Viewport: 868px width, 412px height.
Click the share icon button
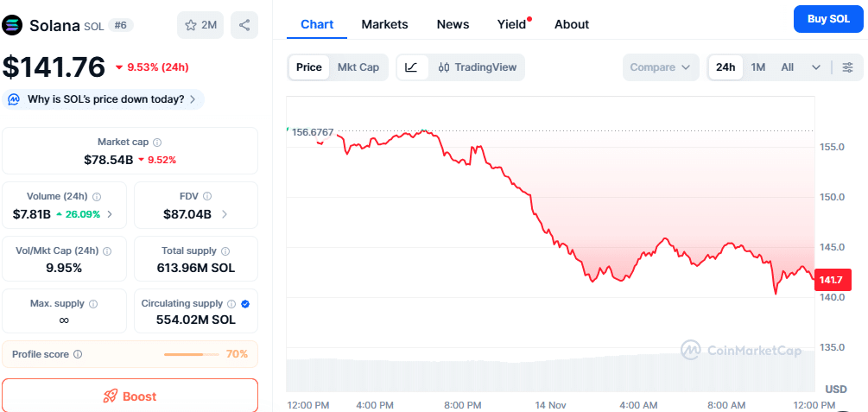pos(244,26)
